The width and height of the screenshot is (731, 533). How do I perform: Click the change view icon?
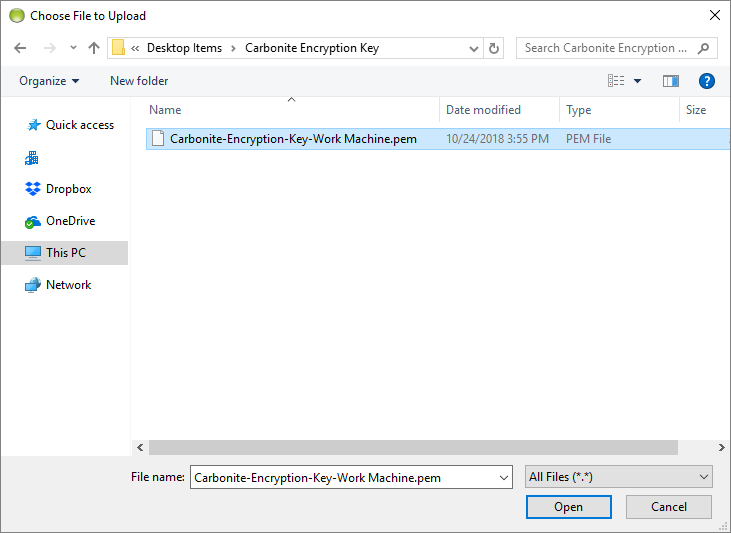(616, 81)
